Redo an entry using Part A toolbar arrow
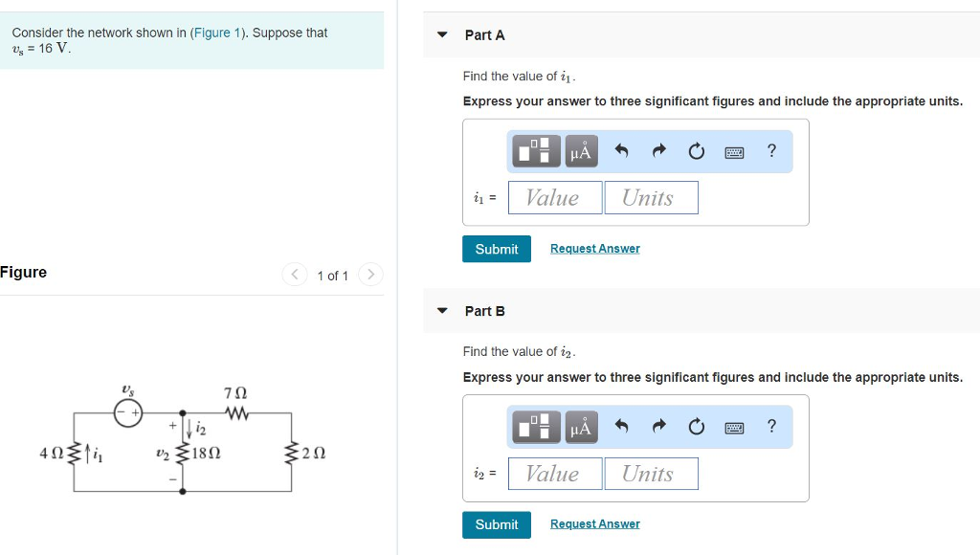Screen dimensions: 980x555 click(x=657, y=150)
